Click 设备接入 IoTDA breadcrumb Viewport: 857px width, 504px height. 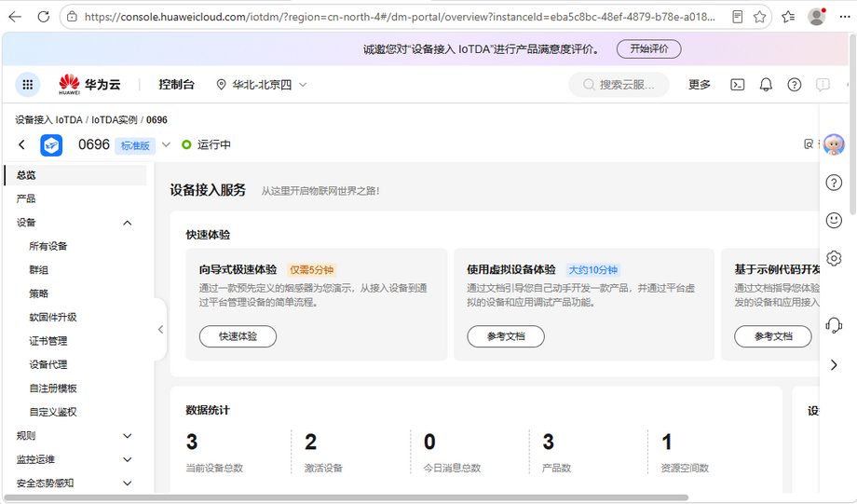[x=48, y=120]
